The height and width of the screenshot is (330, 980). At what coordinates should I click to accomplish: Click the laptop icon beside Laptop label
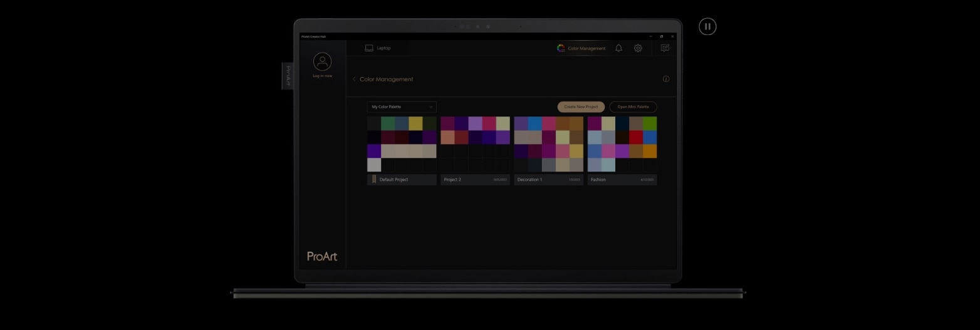(x=369, y=48)
